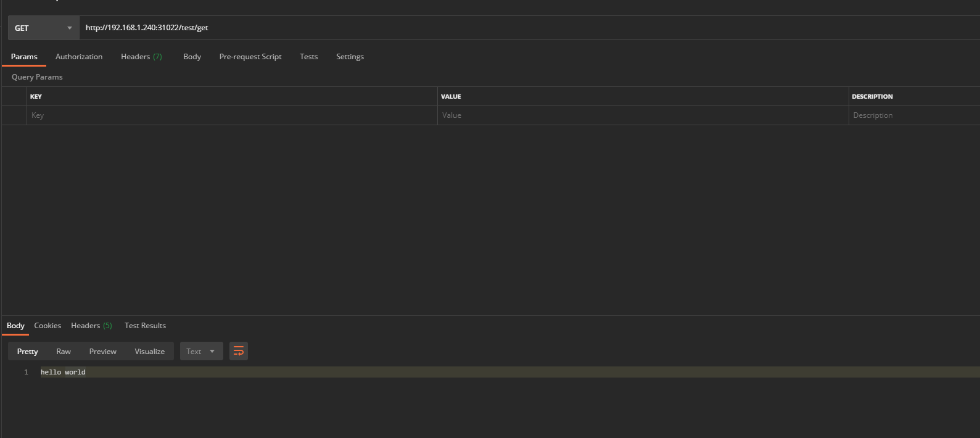Click the query param Value field
The height and width of the screenshot is (438, 980).
point(641,115)
